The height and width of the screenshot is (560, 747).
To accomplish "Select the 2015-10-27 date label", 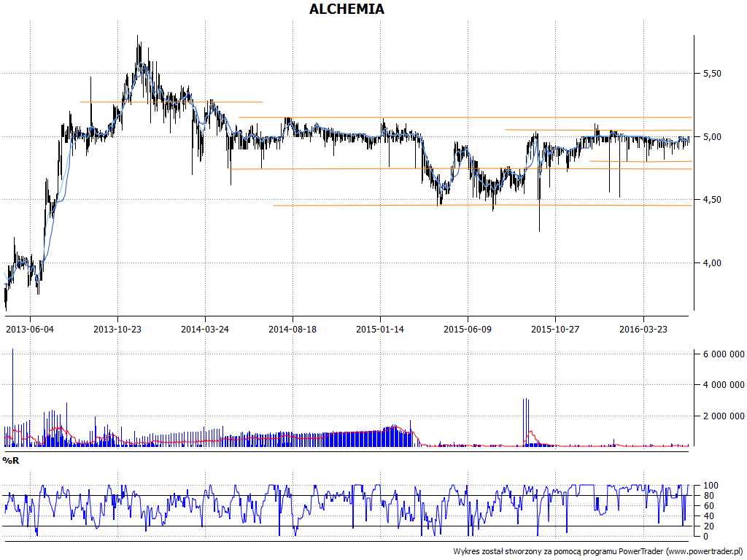I will 555,329.
